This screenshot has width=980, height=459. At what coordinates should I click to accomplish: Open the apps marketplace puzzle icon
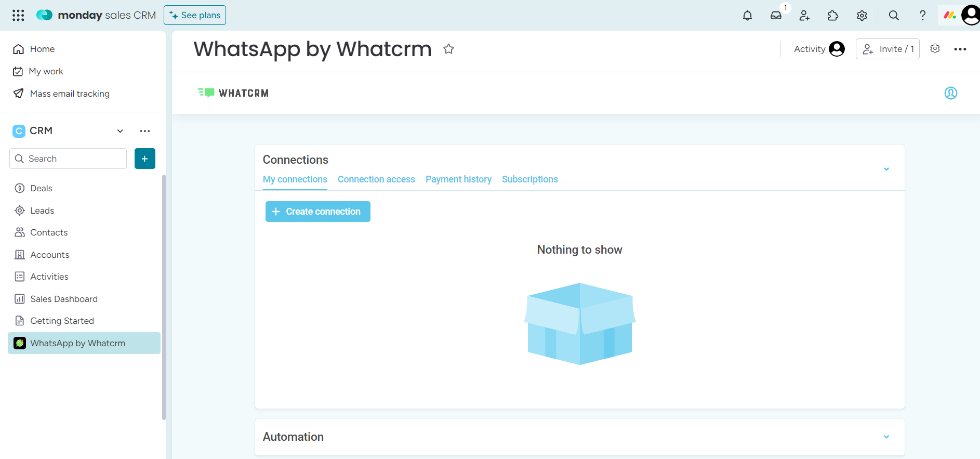(833, 16)
